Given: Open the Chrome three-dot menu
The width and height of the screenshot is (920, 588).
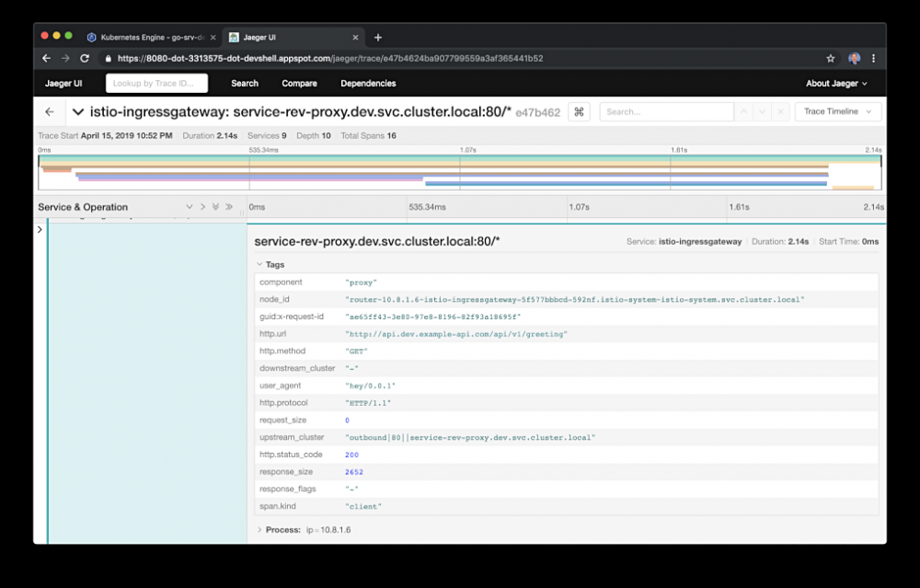Looking at the screenshot, I should coord(873,58).
